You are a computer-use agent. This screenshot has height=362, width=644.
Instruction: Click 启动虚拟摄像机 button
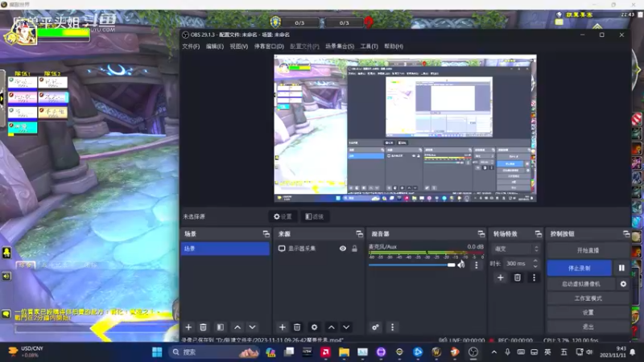tap(580, 284)
